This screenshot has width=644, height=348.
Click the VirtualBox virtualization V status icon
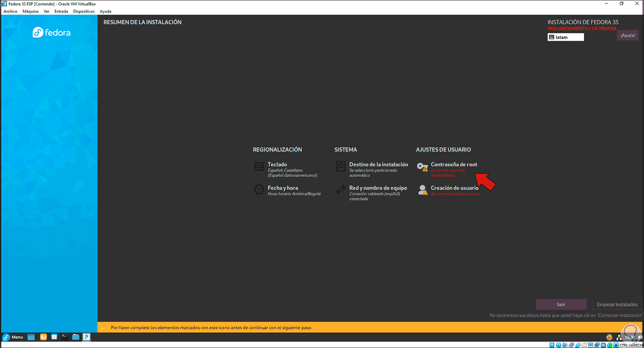(x=604, y=345)
